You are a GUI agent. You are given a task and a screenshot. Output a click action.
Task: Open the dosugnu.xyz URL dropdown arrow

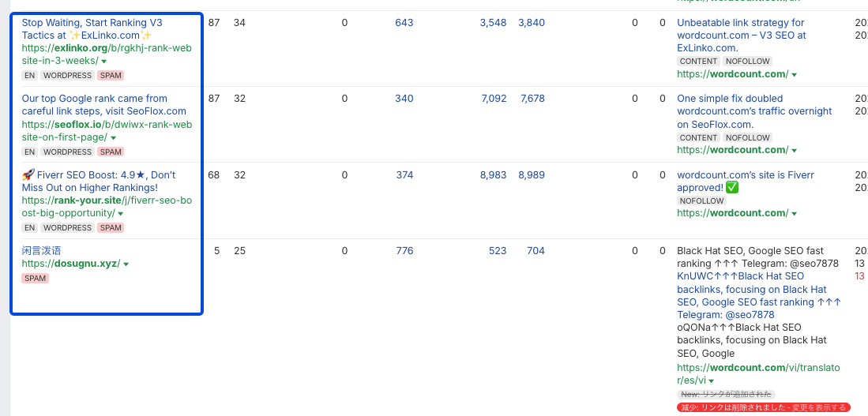point(126,264)
